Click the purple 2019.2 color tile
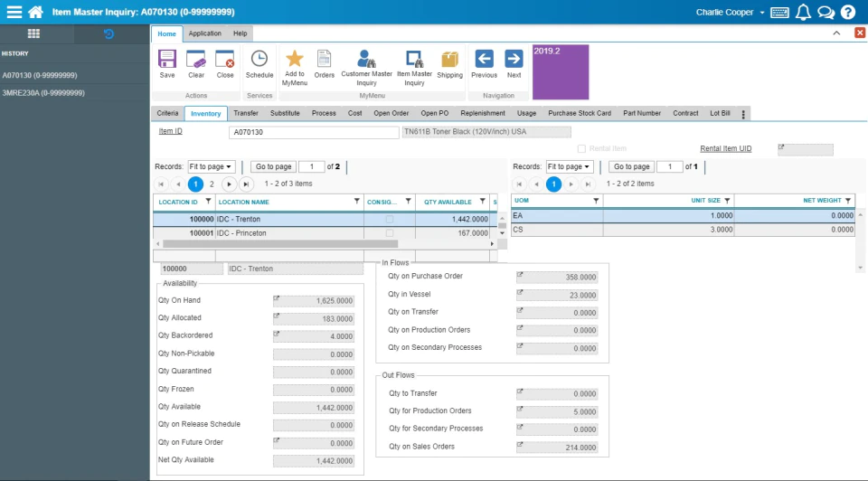The image size is (868, 481). [x=561, y=72]
